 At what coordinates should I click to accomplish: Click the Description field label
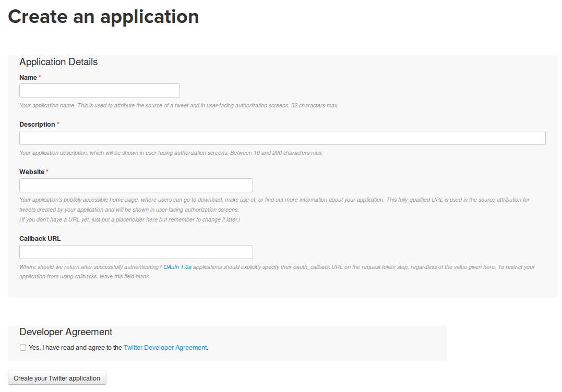[x=37, y=125]
